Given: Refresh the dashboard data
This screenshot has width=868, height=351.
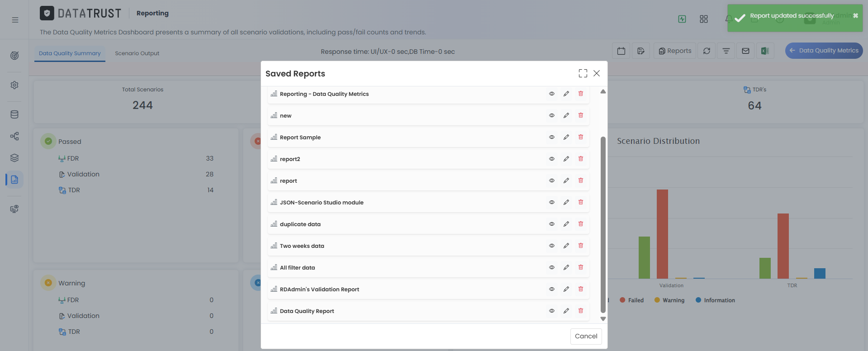Looking at the screenshot, I should 707,51.
